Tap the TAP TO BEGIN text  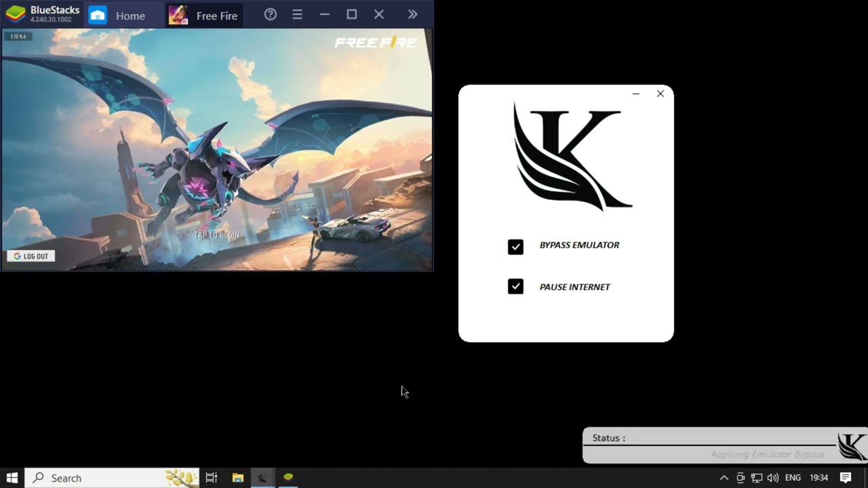pos(217,235)
